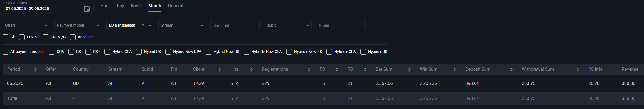Expand the Offers dropdown
644x109 pixels.
(26, 26)
